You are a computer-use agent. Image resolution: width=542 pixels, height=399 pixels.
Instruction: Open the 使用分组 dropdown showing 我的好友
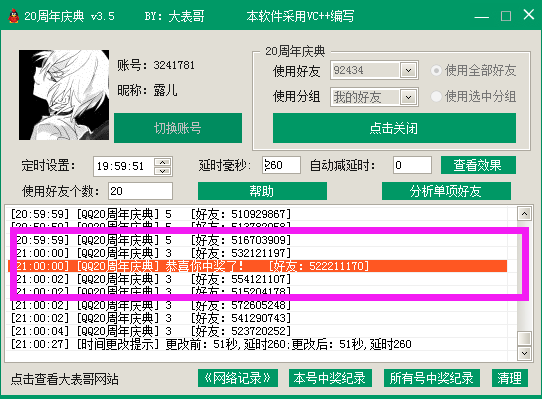374,97
